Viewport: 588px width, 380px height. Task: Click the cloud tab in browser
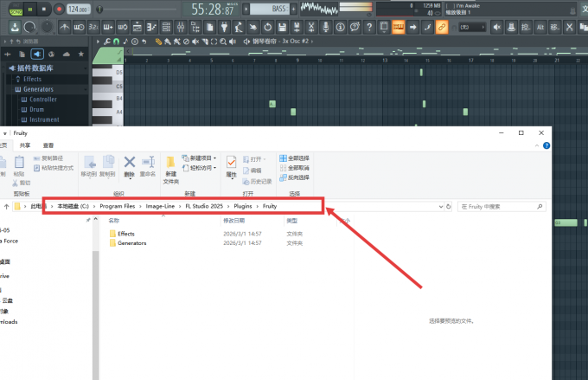tap(67, 54)
